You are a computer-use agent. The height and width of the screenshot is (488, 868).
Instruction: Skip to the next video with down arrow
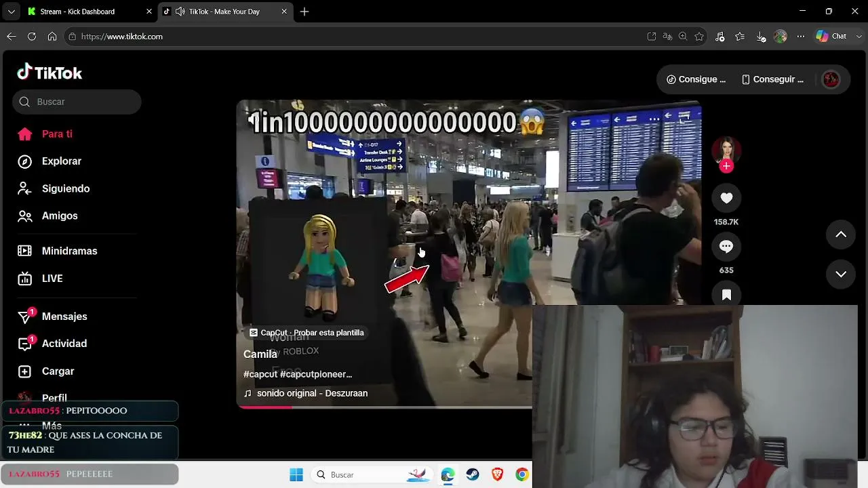tap(841, 274)
